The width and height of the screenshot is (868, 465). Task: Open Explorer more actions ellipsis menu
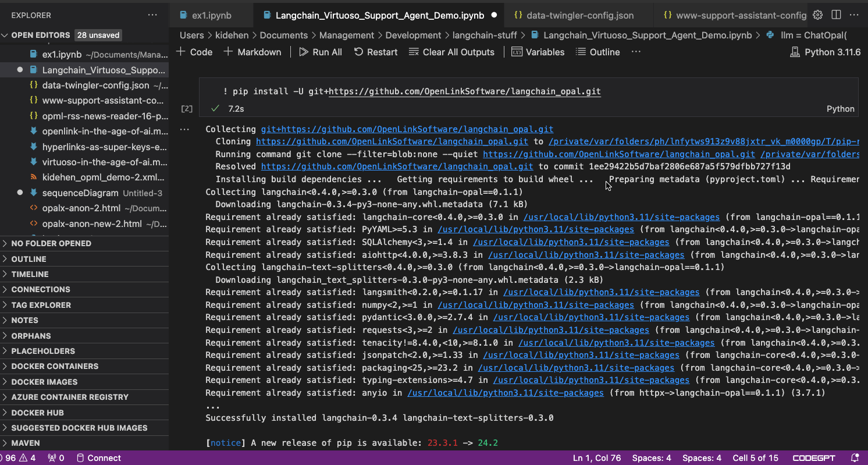tap(152, 15)
